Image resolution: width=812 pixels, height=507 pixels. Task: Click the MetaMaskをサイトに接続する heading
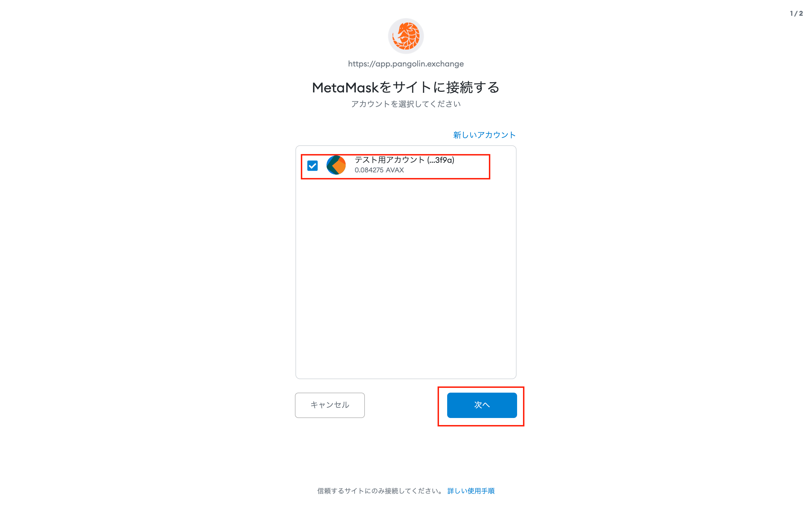406,88
